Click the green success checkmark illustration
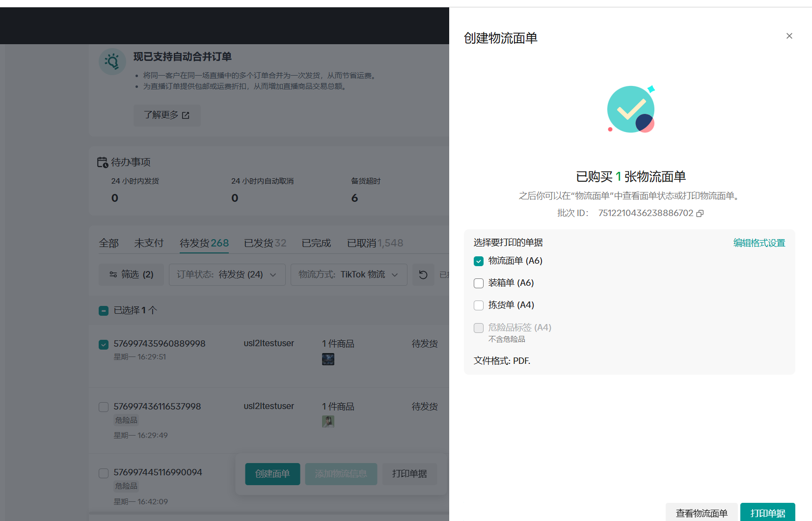812x521 pixels. [x=631, y=110]
